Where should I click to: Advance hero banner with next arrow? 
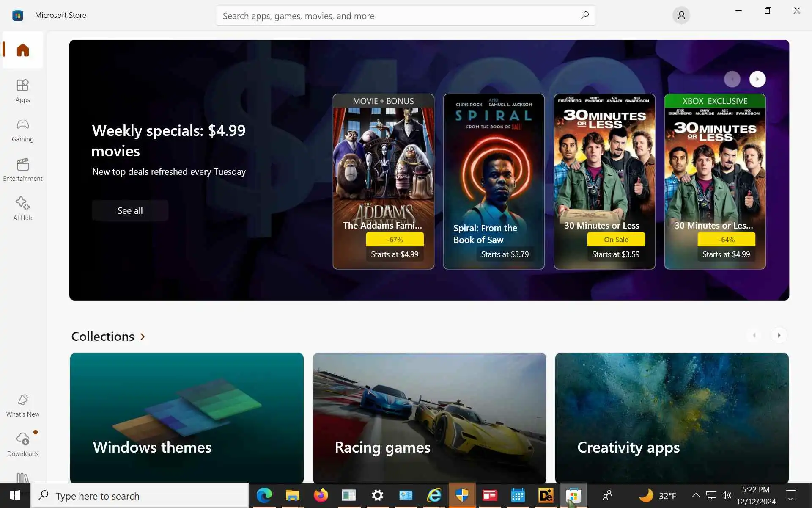757,79
